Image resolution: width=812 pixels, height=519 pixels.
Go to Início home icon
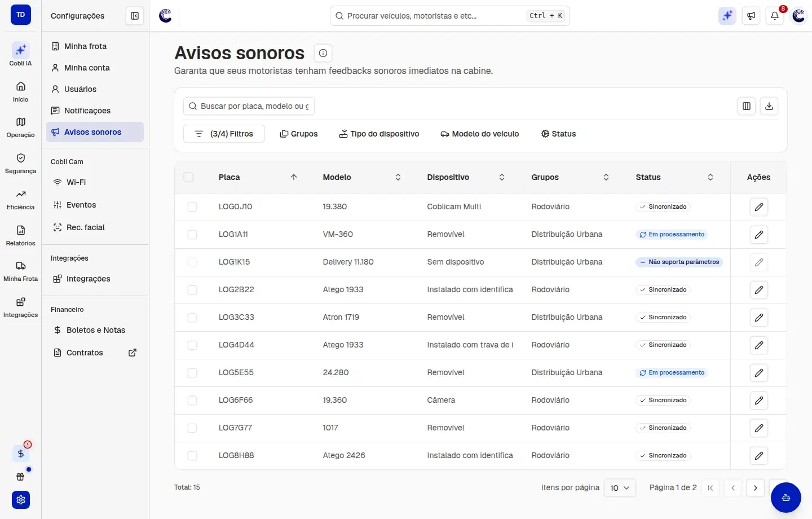(21, 91)
